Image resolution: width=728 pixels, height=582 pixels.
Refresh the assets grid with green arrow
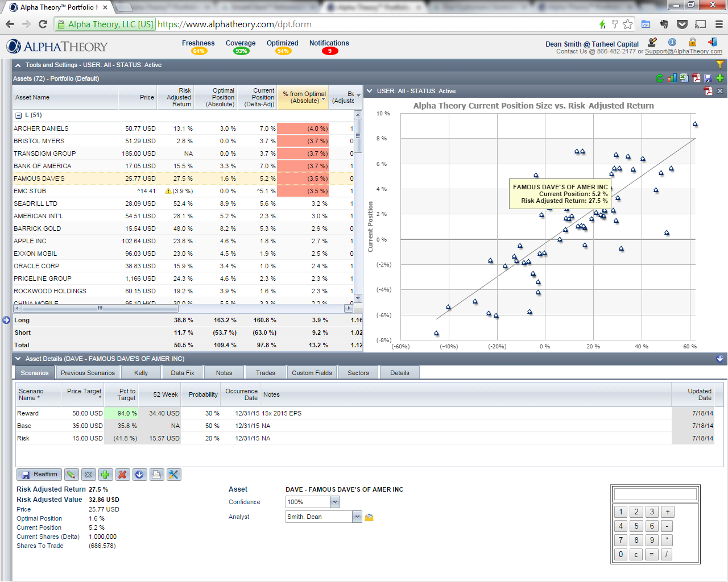660,78
